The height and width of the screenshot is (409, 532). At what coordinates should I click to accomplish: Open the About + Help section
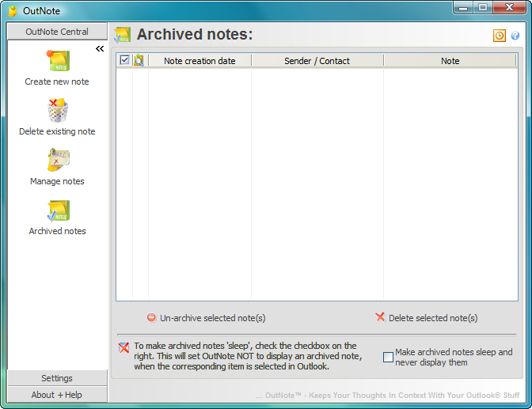[57, 395]
